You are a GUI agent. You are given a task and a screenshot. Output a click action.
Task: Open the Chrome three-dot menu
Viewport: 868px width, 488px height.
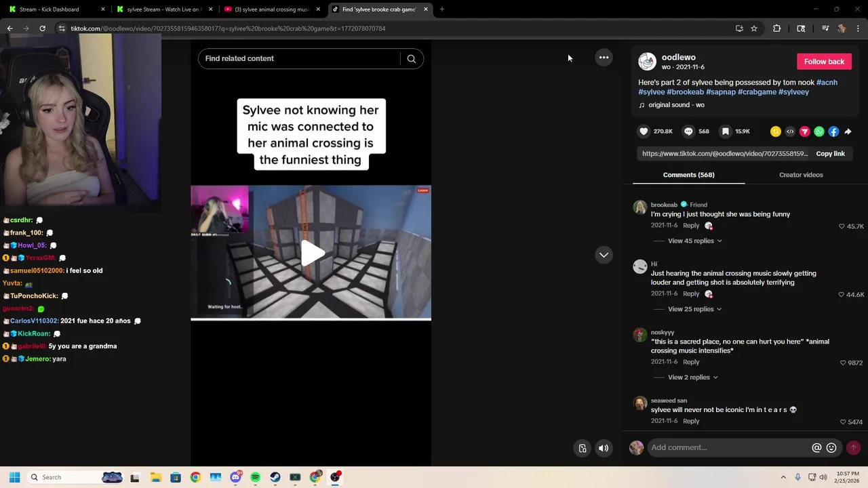pyautogui.click(x=859, y=28)
